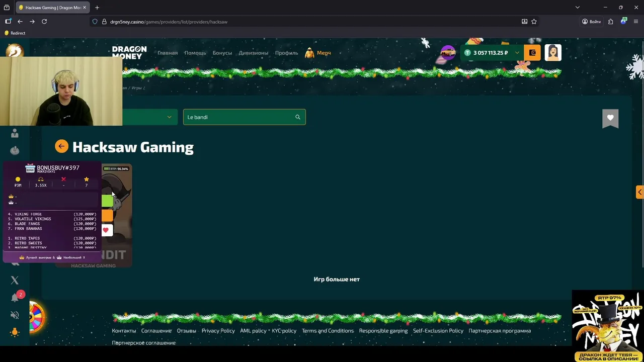Screen dimensions: 644x362
Task: Open the Контакты footer link
Action: click(x=124, y=331)
